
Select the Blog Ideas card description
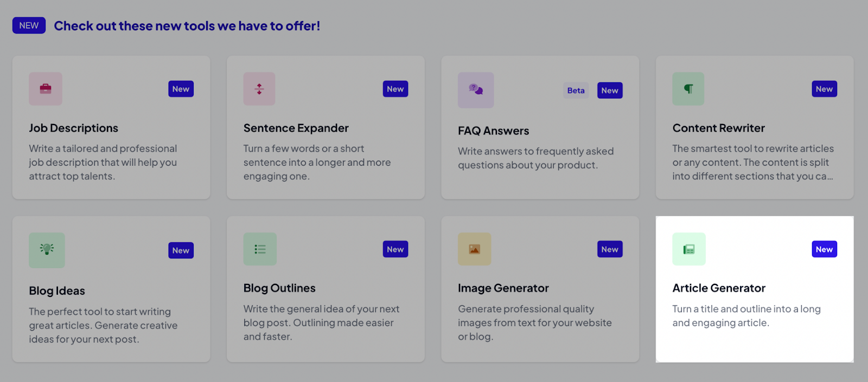pos(103,326)
